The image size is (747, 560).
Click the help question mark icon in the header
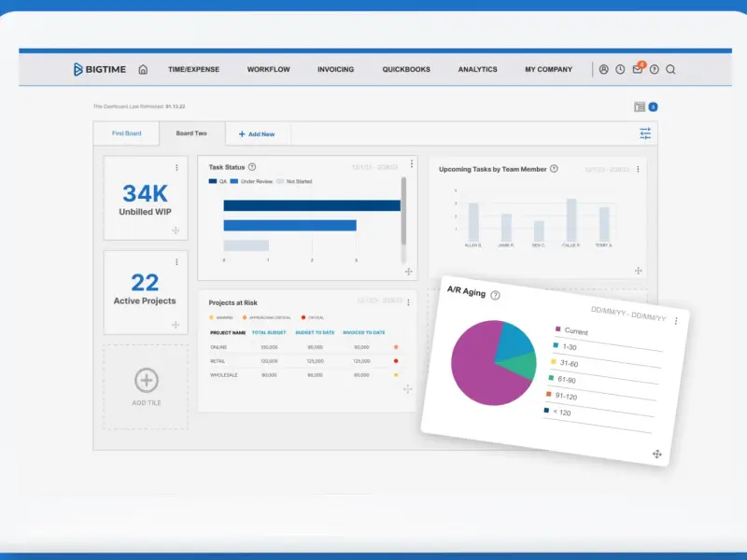click(x=655, y=69)
